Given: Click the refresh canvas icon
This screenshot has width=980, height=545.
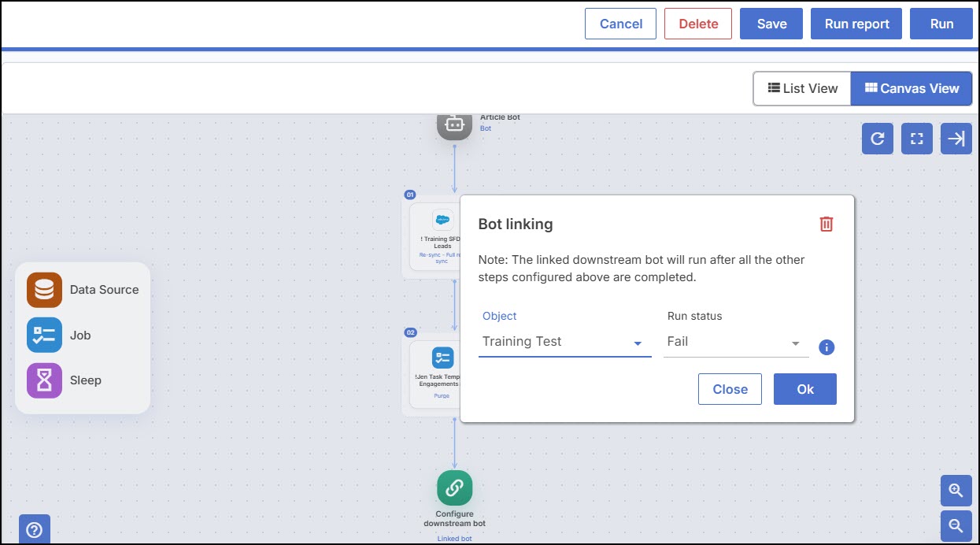Looking at the screenshot, I should click(878, 139).
